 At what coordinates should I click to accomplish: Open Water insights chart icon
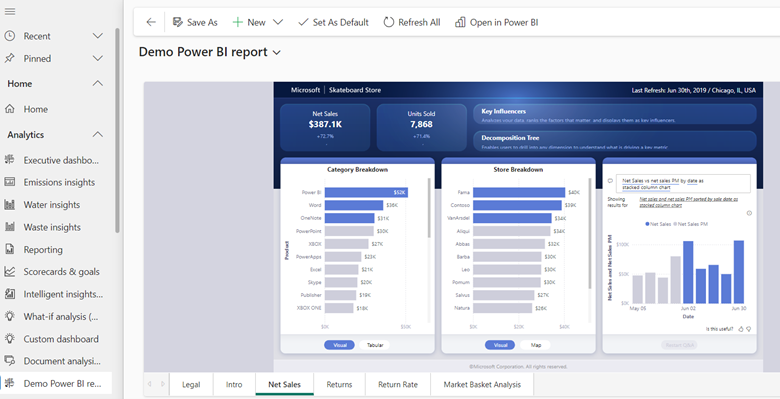pyautogui.click(x=9, y=204)
